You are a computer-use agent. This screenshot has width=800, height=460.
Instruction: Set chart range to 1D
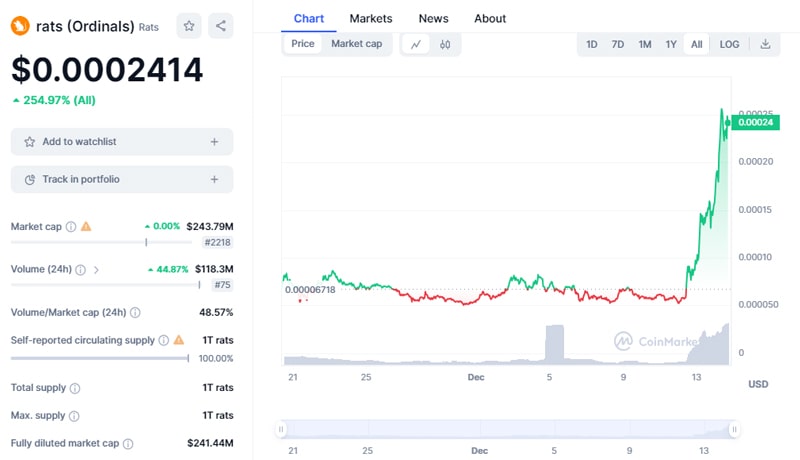591,44
